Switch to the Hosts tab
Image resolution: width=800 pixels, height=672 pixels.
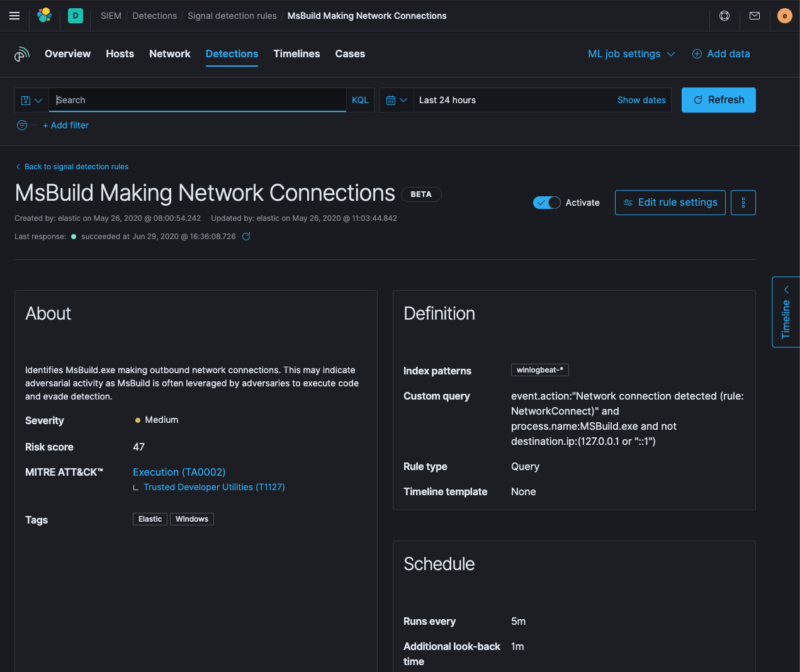pos(120,54)
